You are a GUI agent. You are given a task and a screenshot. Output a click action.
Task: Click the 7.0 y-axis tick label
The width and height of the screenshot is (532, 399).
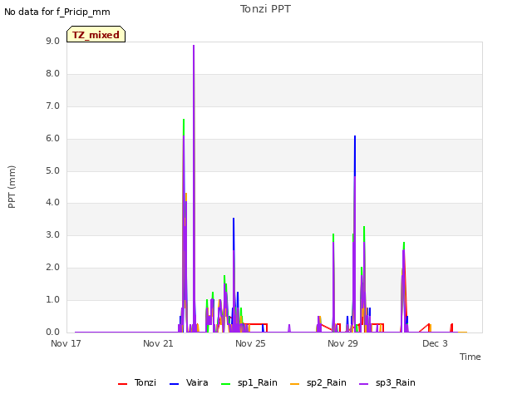click(52, 106)
